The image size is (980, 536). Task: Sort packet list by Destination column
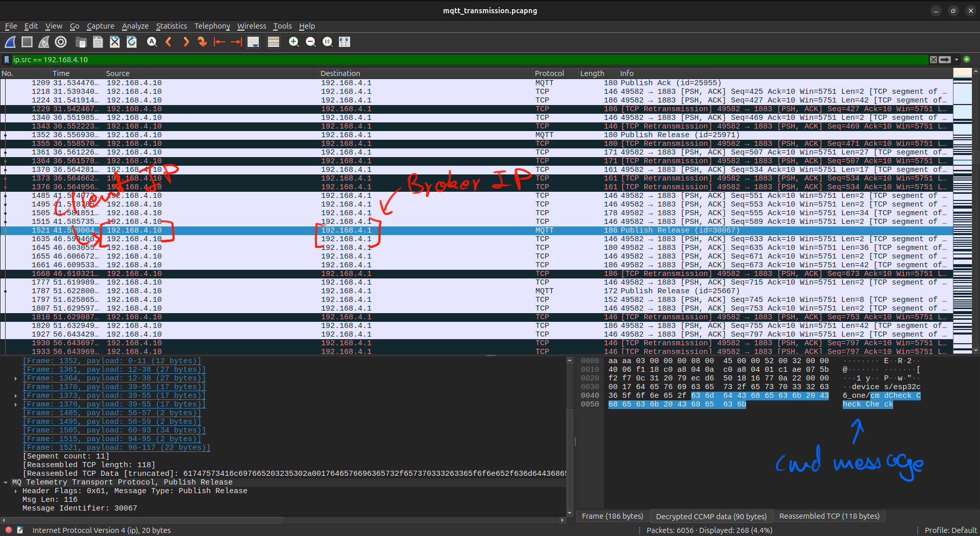[426, 73]
